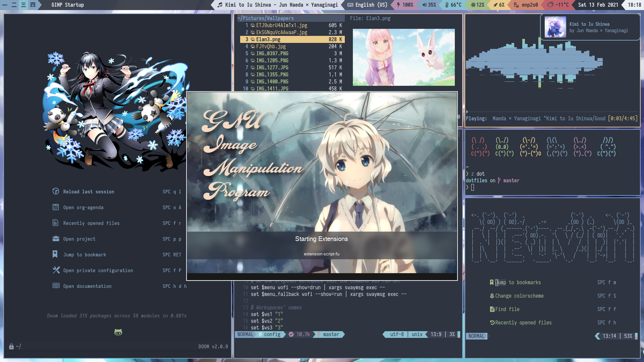Screen dimensions: 644x362
Task: Click the Elan3.png image preview thumbnail
Action: (404, 57)
